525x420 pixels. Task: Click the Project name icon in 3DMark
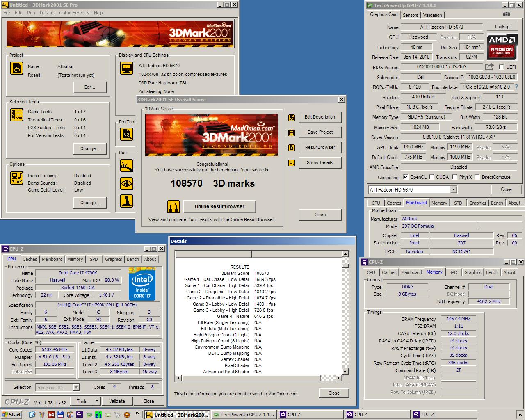17,68
